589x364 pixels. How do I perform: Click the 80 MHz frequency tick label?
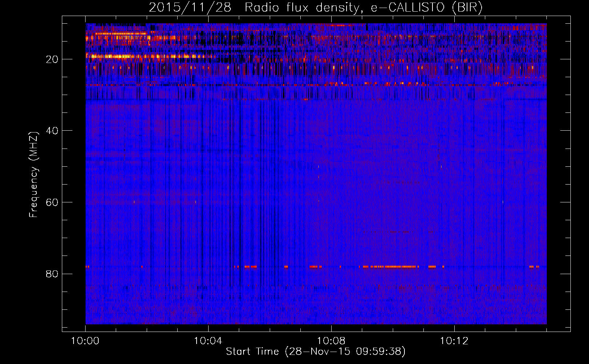tap(52, 274)
